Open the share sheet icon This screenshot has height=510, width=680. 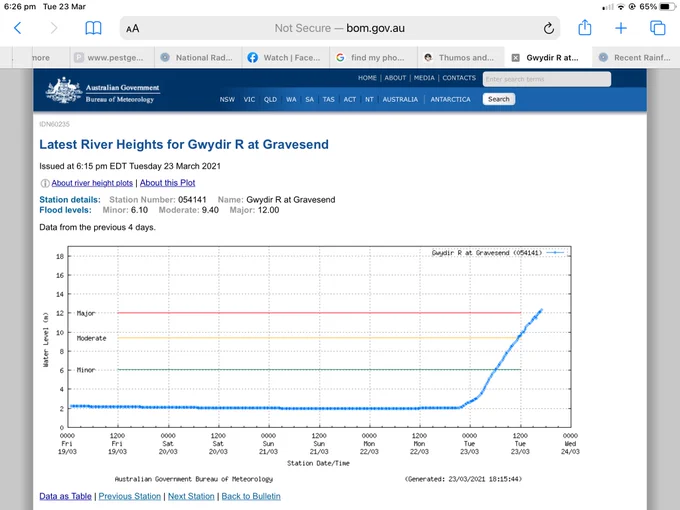[x=585, y=28]
